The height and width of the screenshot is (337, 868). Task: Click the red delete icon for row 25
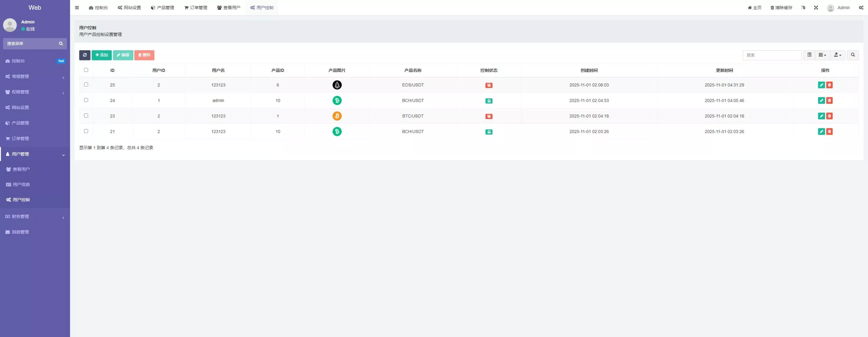pyautogui.click(x=829, y=85)
